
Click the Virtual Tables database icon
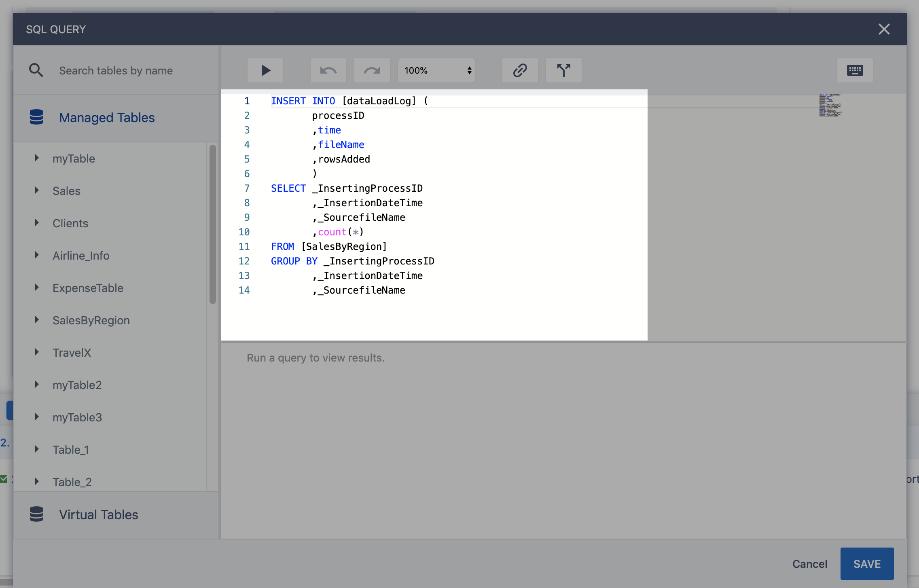[36, 514]
